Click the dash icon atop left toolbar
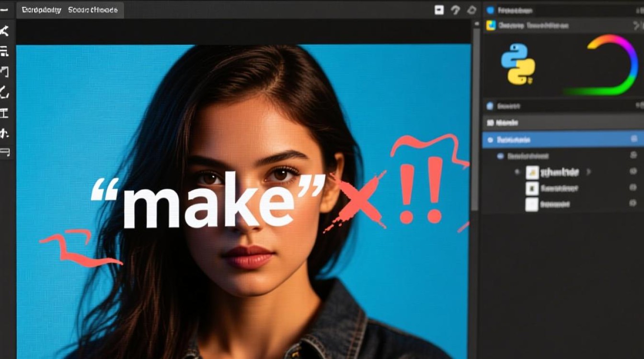644x359 pixels. (4, 10)
